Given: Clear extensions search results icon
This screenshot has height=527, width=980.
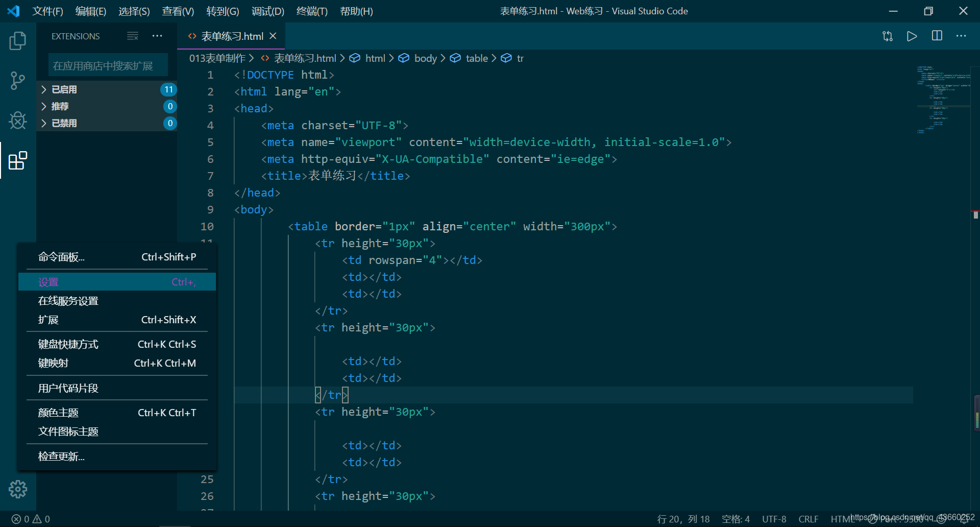Looking at the screenshot, I should click(x=133, y=36).
